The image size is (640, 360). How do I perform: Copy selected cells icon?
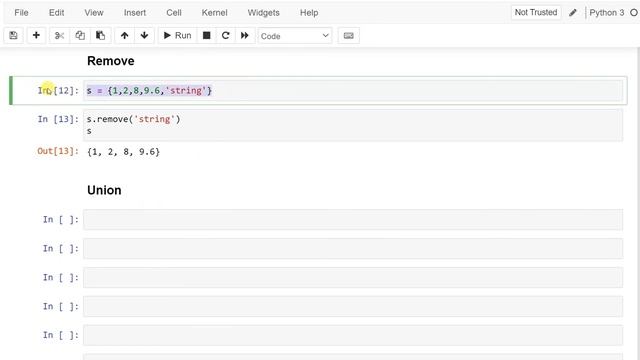(x=80, y=36)
